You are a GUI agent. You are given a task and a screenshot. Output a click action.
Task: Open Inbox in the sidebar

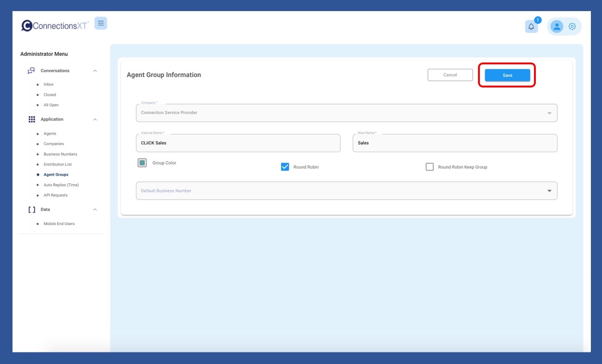49,85
